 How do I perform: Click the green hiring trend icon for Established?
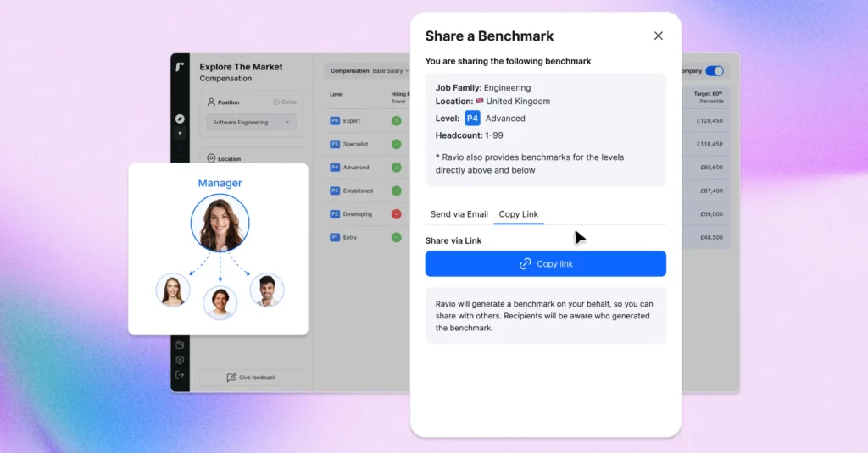397,191
